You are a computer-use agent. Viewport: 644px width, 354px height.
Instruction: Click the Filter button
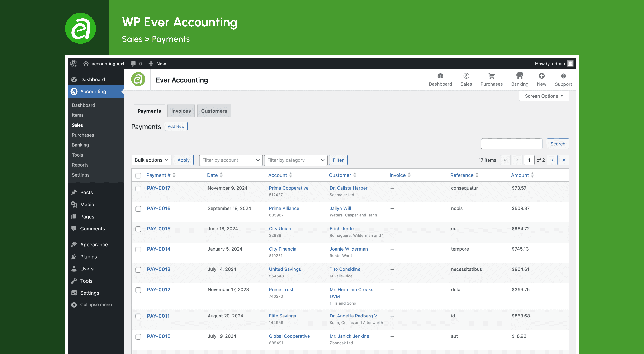pyautogui.click(x=338, y=160)
